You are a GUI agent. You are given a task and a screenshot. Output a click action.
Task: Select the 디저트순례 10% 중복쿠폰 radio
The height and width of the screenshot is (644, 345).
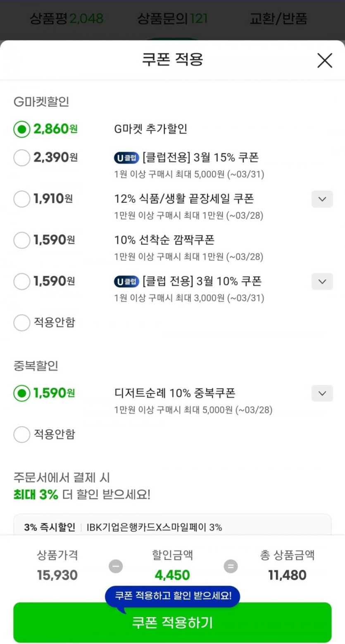22,393
